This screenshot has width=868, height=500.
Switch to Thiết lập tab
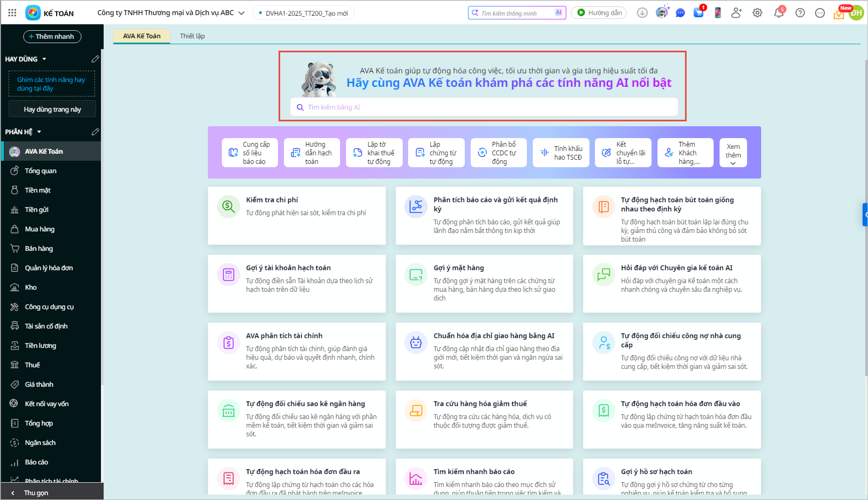[x=192, y=36]
